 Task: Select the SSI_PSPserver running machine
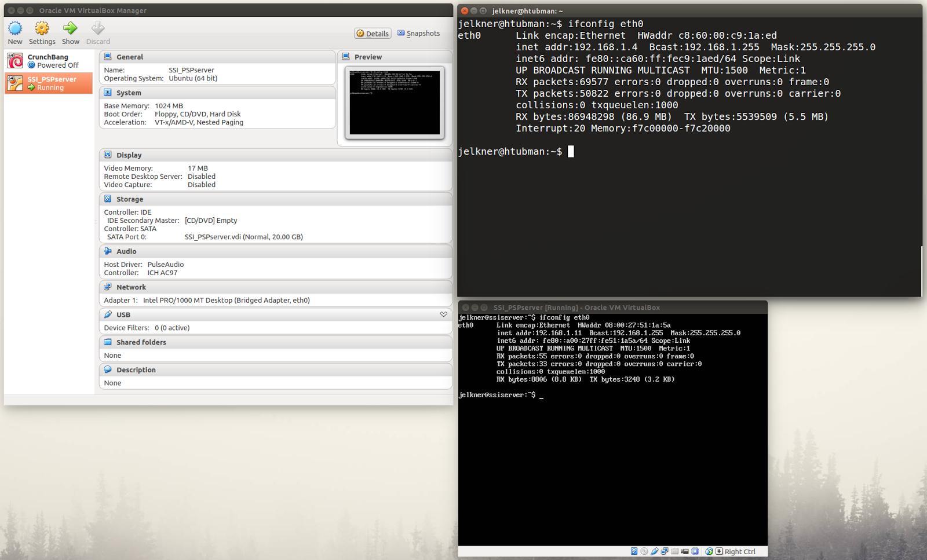(49, 83)
